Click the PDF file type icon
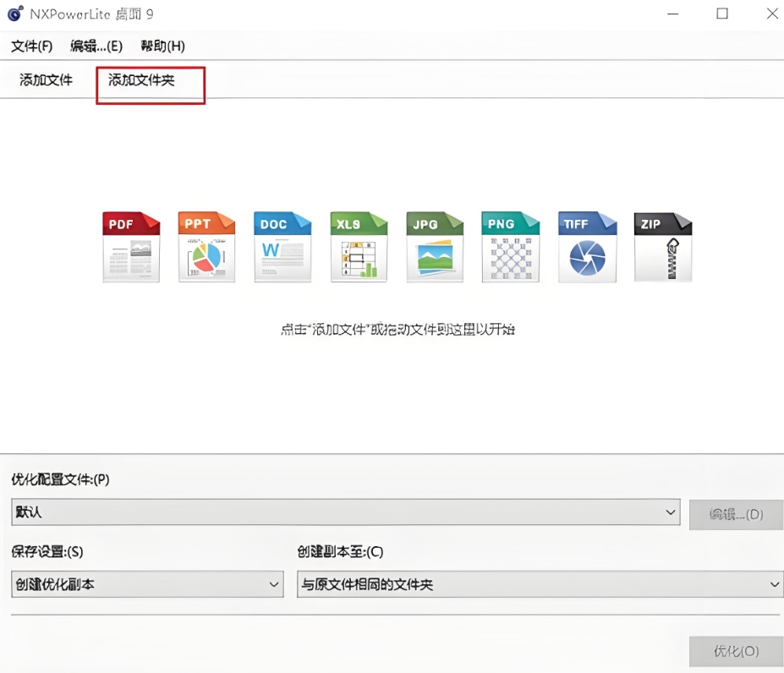 point(131,247)
